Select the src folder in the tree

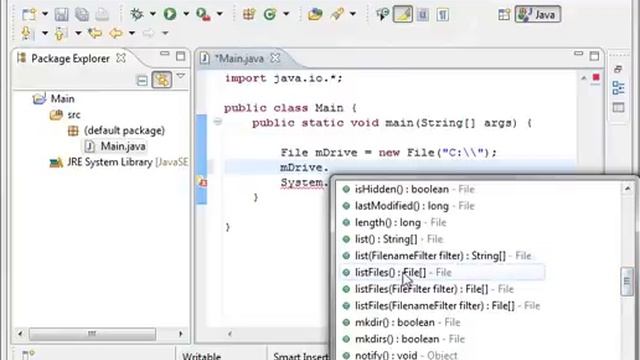coord(73,115)
